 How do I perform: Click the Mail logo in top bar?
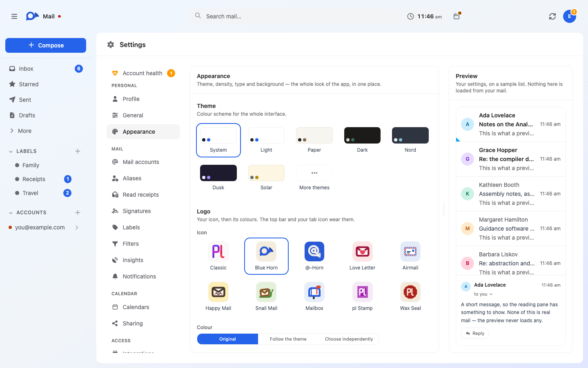[x=32, y=16]
